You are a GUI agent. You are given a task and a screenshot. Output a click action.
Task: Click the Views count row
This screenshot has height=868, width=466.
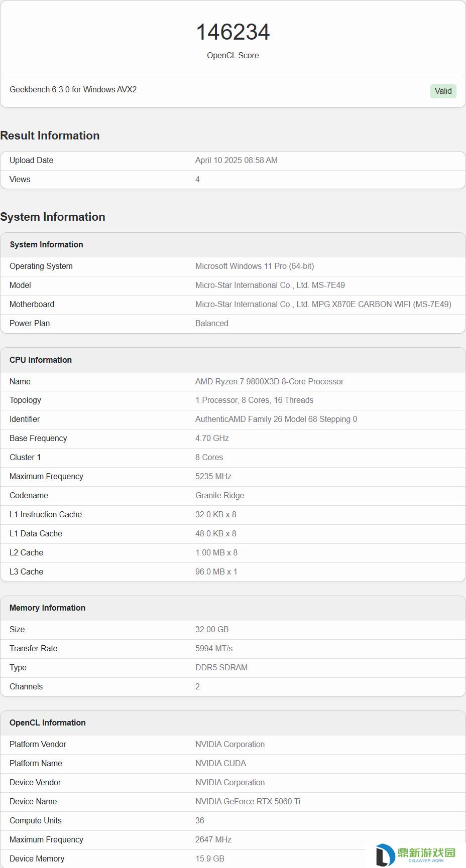click(x=233, y=180)
